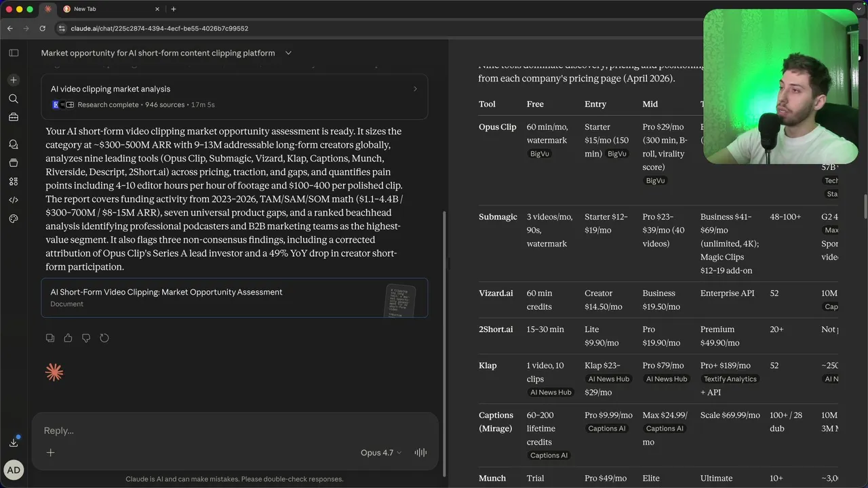Open the code icon in sidebar
Viewport: 868px width, 488px height.
[x=14, y=200]
